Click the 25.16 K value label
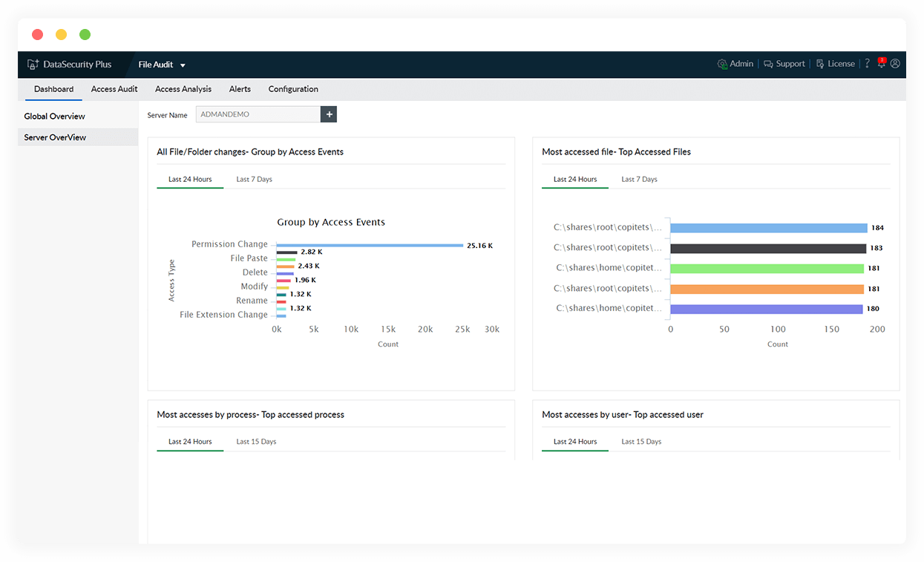924x562 pixels. click(x=479, y=245)
